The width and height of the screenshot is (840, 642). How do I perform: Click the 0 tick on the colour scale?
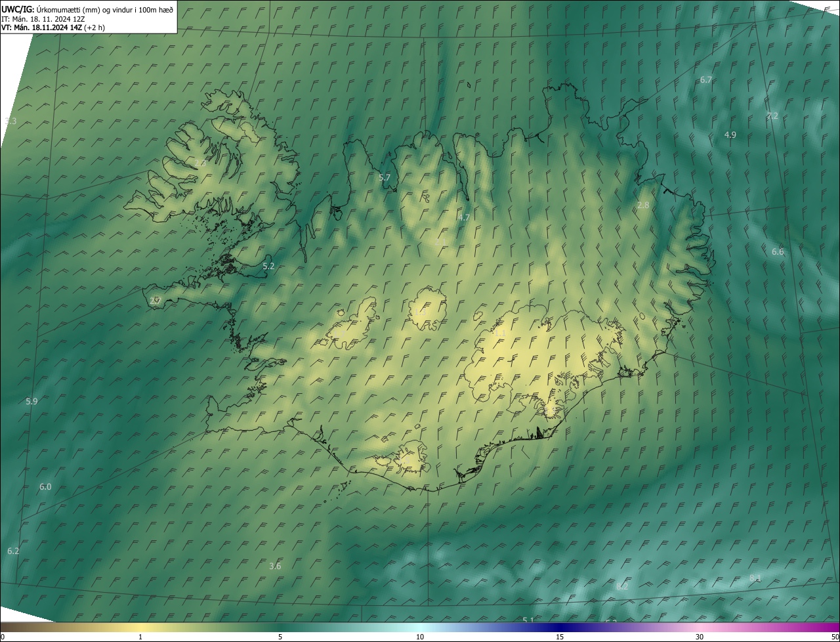tap(3, 637)
